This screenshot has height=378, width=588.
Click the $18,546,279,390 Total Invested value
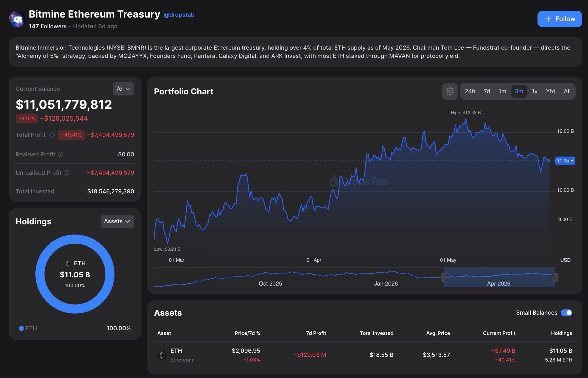[x=111, y=191]
